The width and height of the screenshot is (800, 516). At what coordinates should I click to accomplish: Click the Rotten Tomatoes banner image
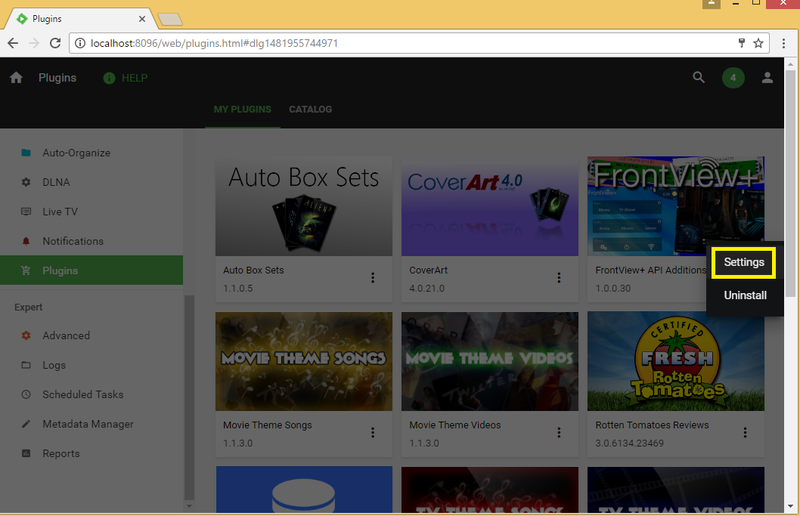[x=676, y=361]
